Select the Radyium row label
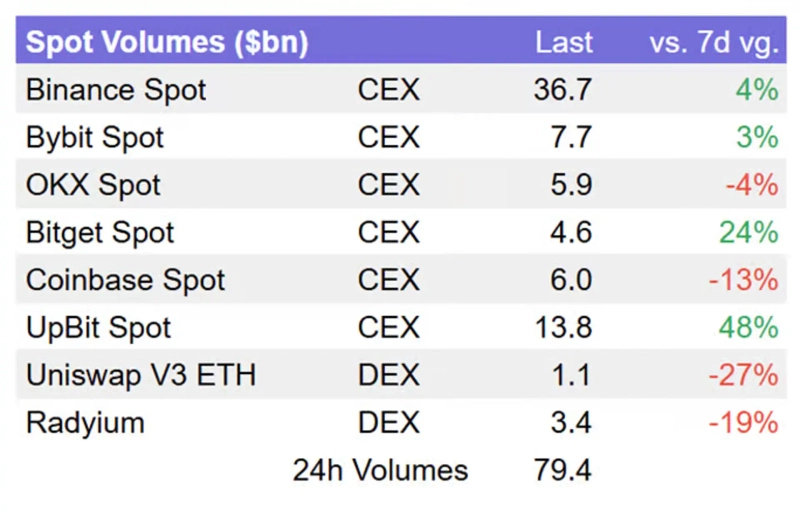The height and width of the screenshot is (517, 800). [x=85, y=423]
